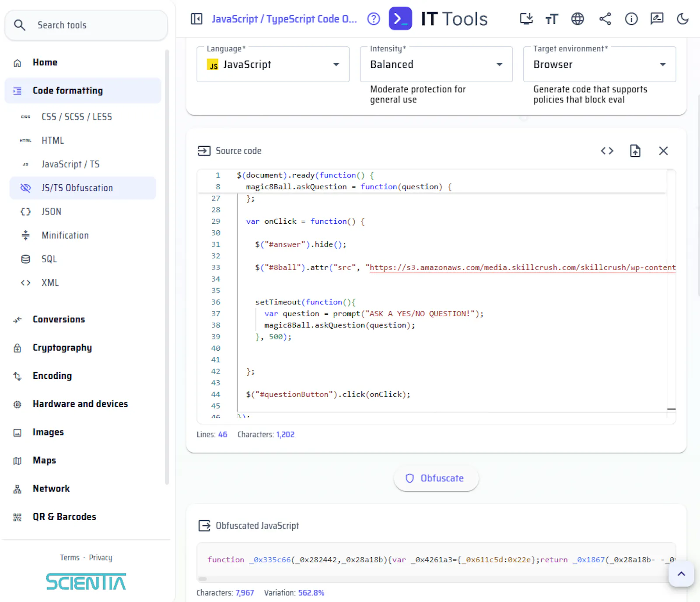Open the Privacy link
Viewport: 700px width, 602px height.
(x=101, y=557)
